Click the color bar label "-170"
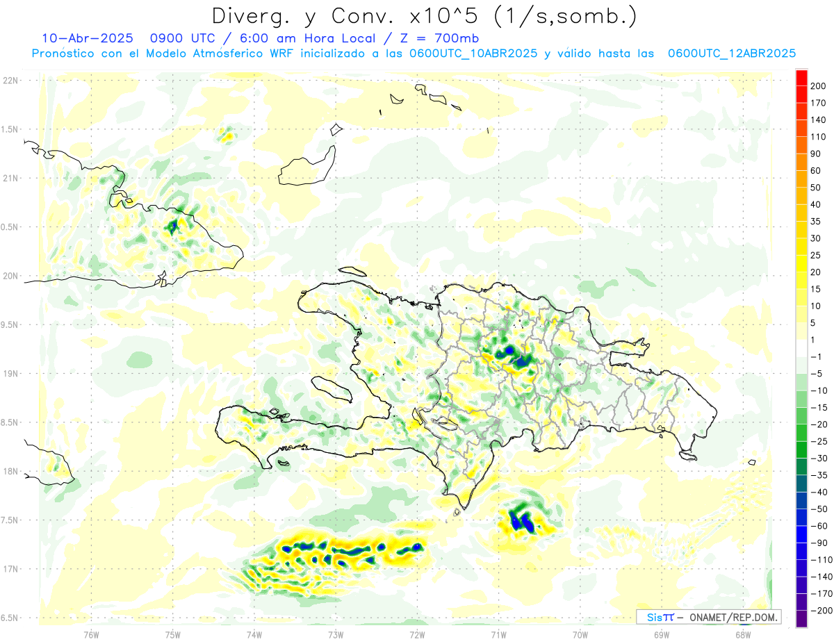Image resolution: width=834 pixels, height=644 pixels. 821,593
